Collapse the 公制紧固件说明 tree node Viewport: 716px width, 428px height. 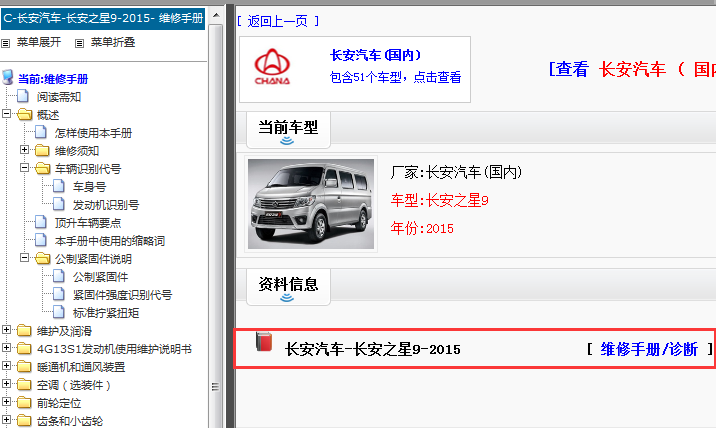pos(25,258)
